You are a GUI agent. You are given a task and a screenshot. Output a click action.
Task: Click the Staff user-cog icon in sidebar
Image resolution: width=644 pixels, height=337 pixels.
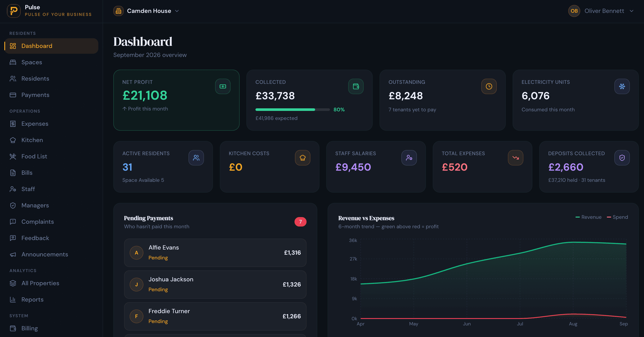coord(13,189)
